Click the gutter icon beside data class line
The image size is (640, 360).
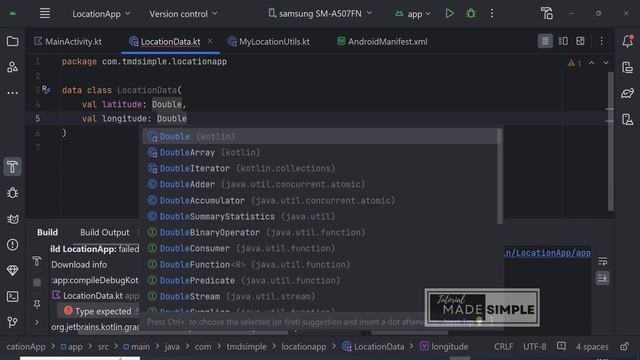click(x=46, y=90)
